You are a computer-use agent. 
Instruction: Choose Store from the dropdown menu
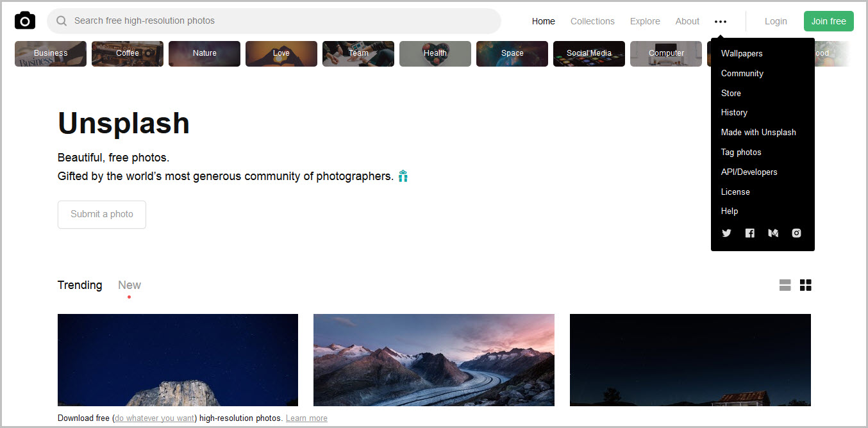[x=731, y=94]
